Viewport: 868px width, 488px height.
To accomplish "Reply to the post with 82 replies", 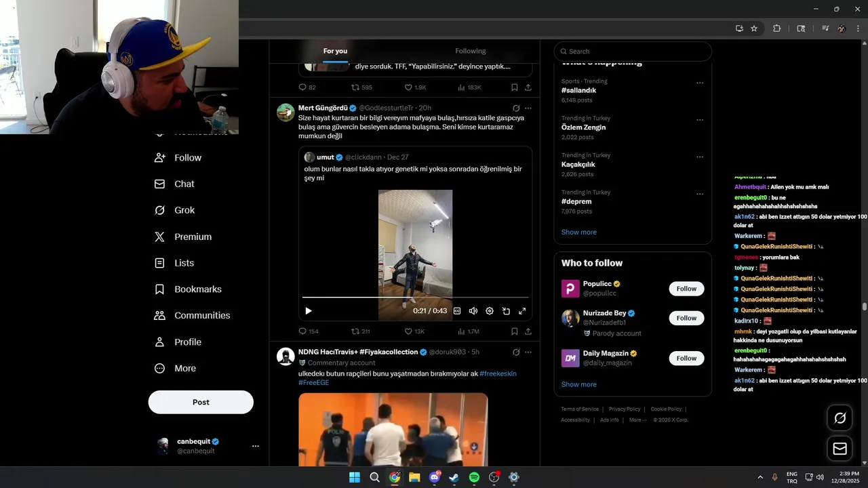I will [307, 87].
